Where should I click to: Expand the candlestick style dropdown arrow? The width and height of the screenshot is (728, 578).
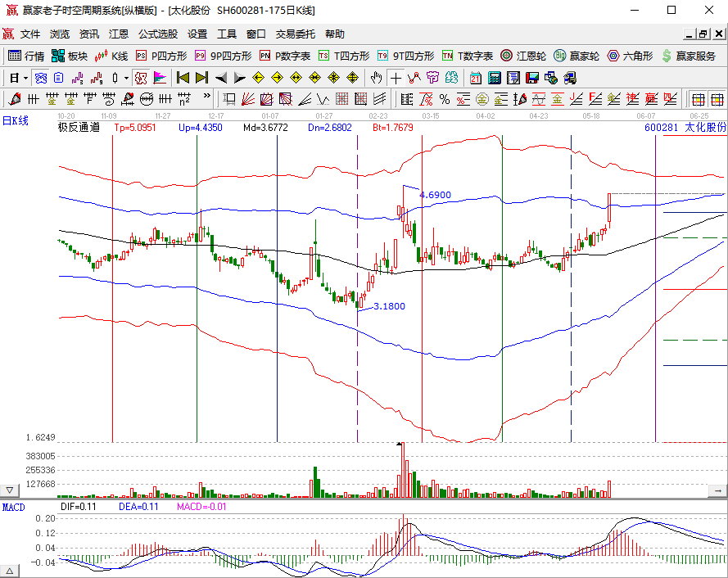point(125,78)
